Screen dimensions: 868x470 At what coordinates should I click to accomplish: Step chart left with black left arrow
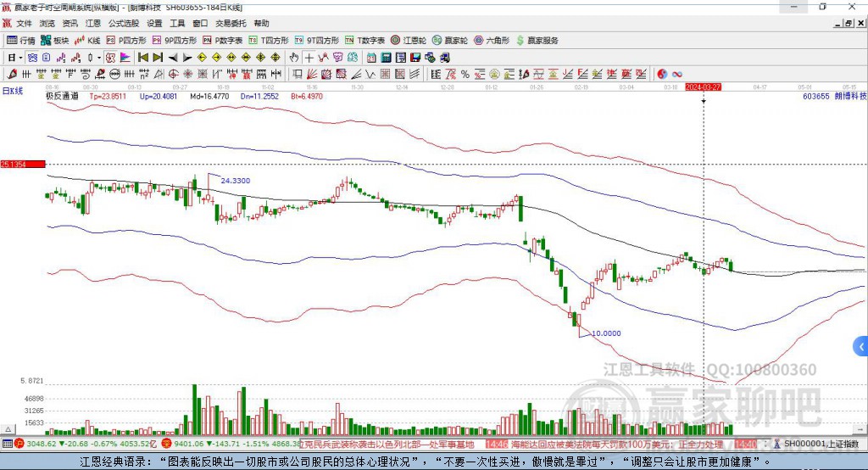click(x=173, y=58)
